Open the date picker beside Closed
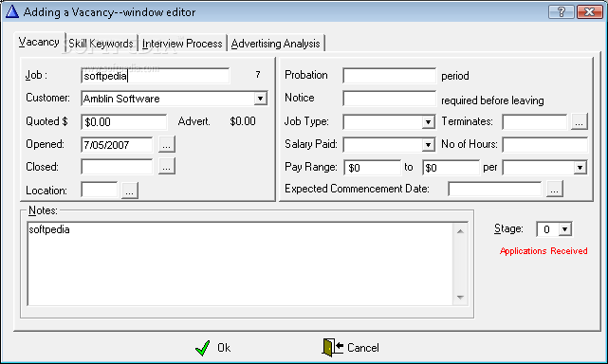The image size is (608, 364). pyautogui.click(x=167, y=167)
